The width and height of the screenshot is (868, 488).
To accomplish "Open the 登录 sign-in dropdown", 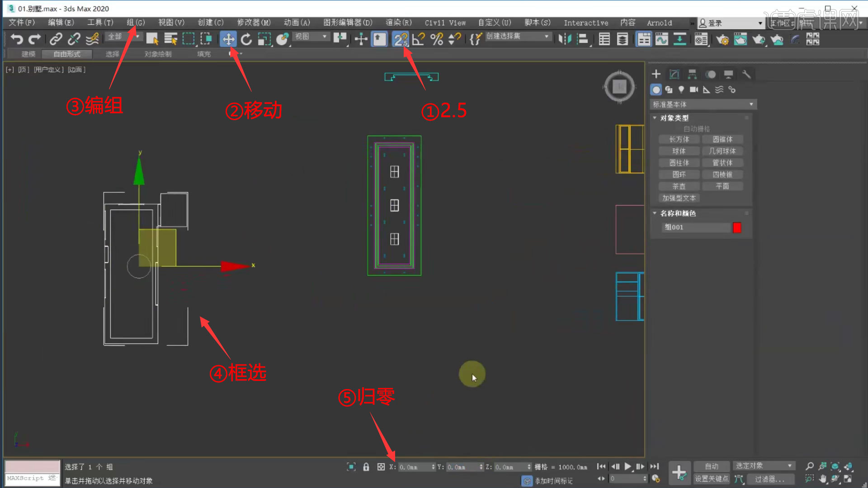I will [x=731, y=23].
